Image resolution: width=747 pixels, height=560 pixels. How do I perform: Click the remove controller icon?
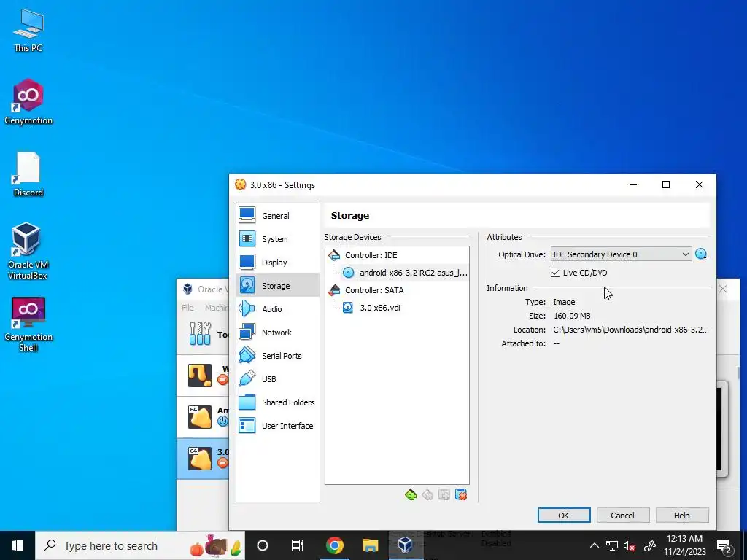coord(427,495)
